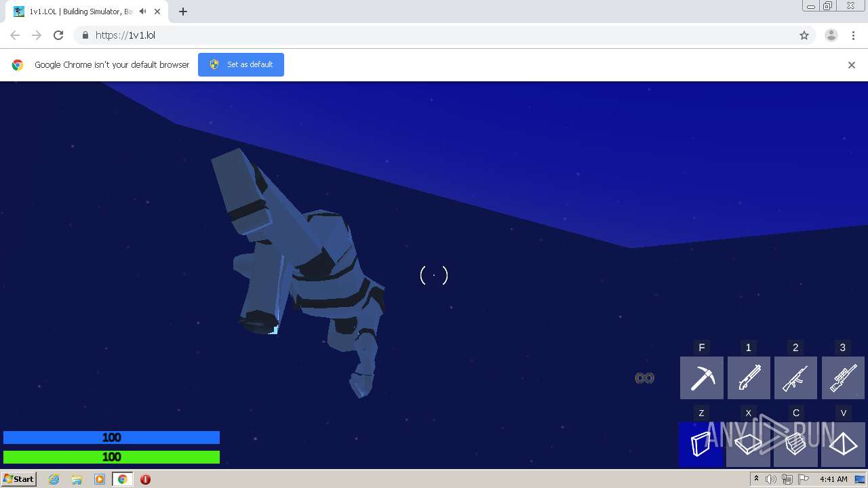
Task: Choose the roof cone building piece
Action: pyautogui.click(x=843, y=445)
